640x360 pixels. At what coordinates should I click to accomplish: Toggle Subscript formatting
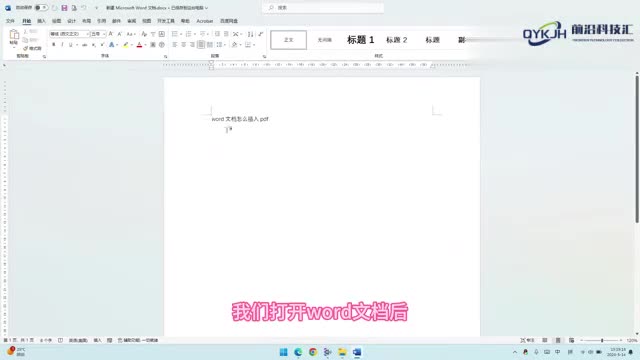[x=93, y=44]
